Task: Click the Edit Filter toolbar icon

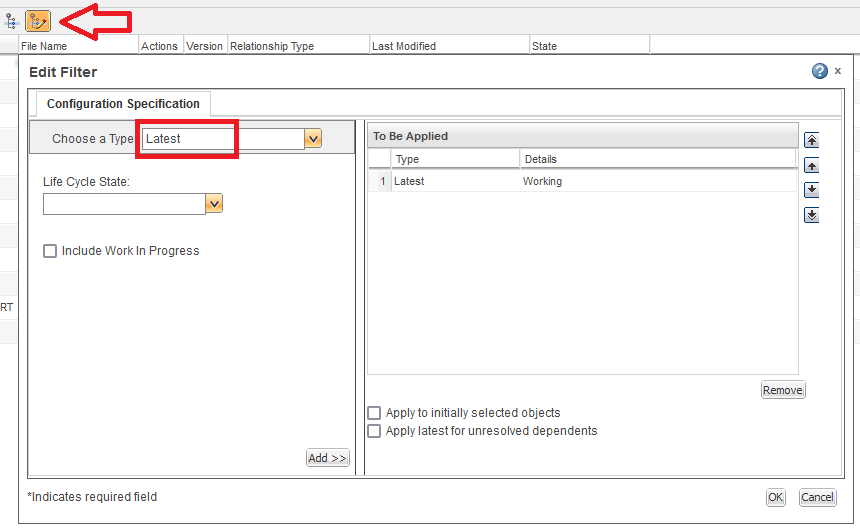Action: [38, 20]
